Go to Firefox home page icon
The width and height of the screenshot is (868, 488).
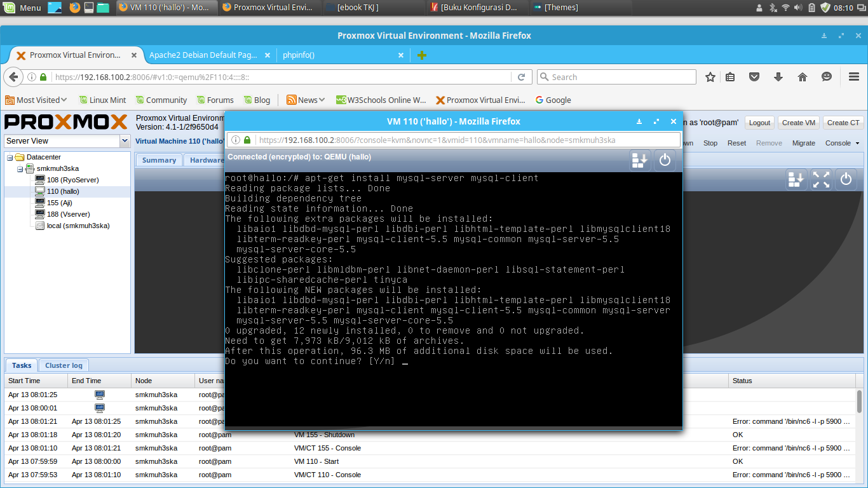[803, 77]
